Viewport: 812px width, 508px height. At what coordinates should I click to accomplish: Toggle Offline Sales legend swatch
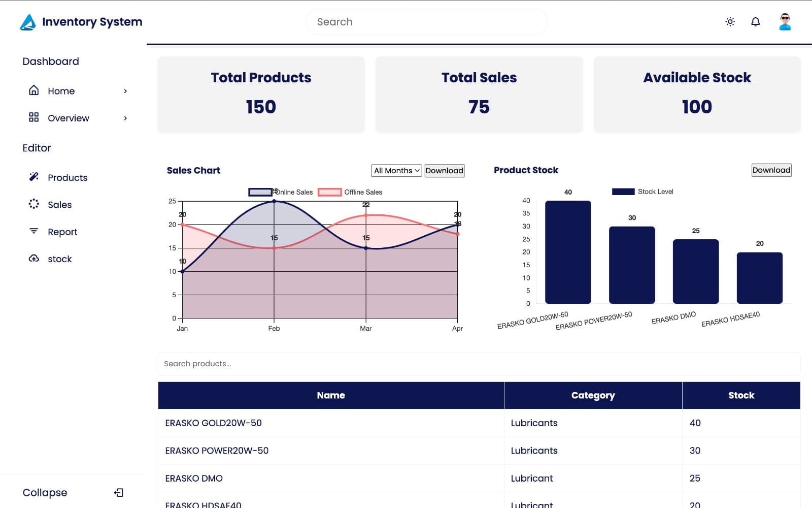pos(329,192)
